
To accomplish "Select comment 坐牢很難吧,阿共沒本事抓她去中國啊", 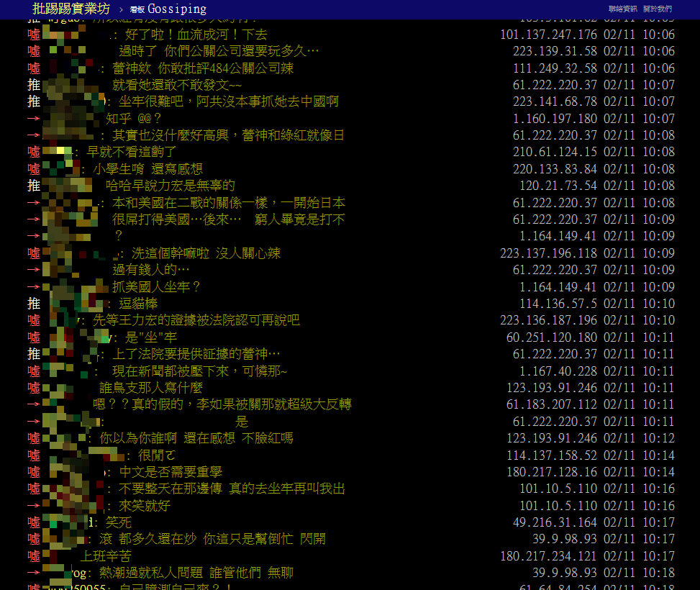I will pos(229,101).
